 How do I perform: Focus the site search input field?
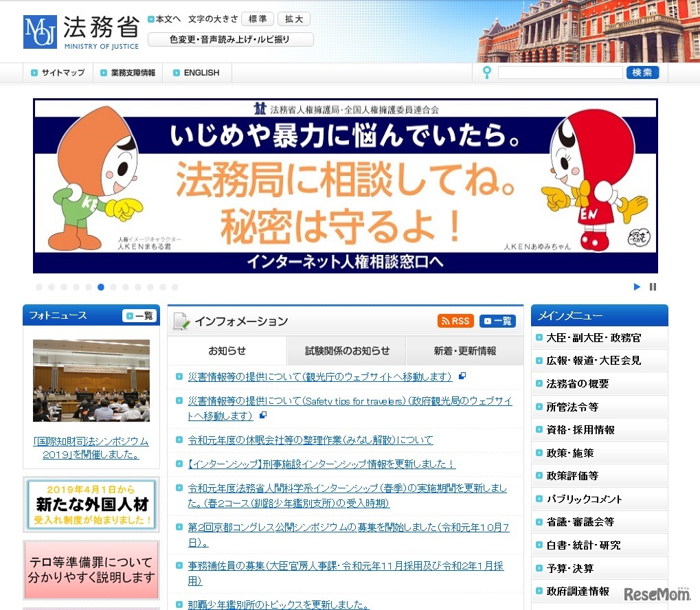coord(561,72)
